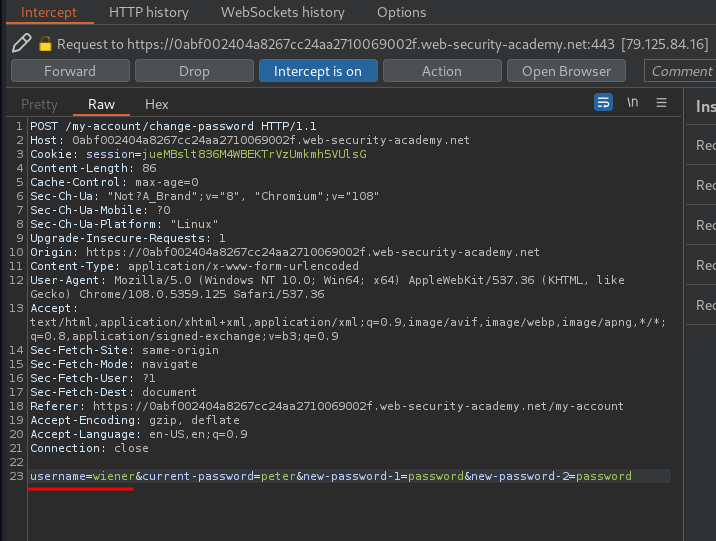This screenshot has width=716, height=541.
Task: Click the Content-Length: 86 header
Action: pos(93,168)
